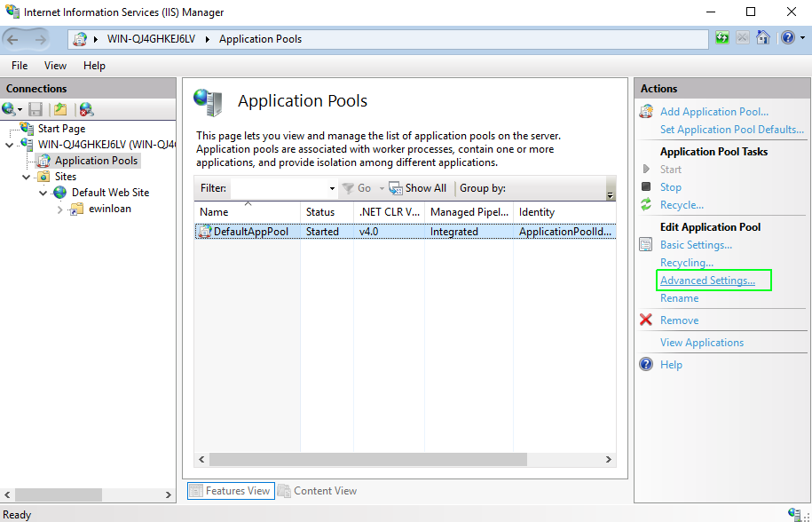This screenshot has height=522, width=812.
Task: Click the Forward navigation arrow
Action: click(41, 39)
